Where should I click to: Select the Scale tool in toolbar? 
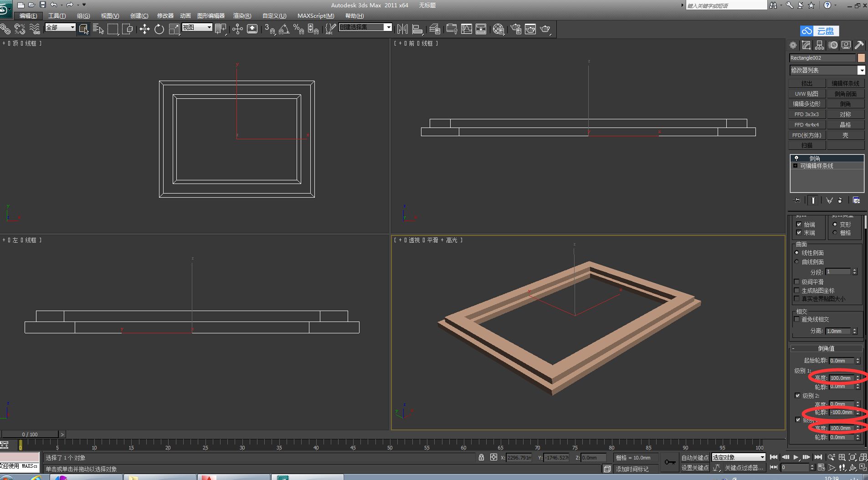(x=174, y=29)
